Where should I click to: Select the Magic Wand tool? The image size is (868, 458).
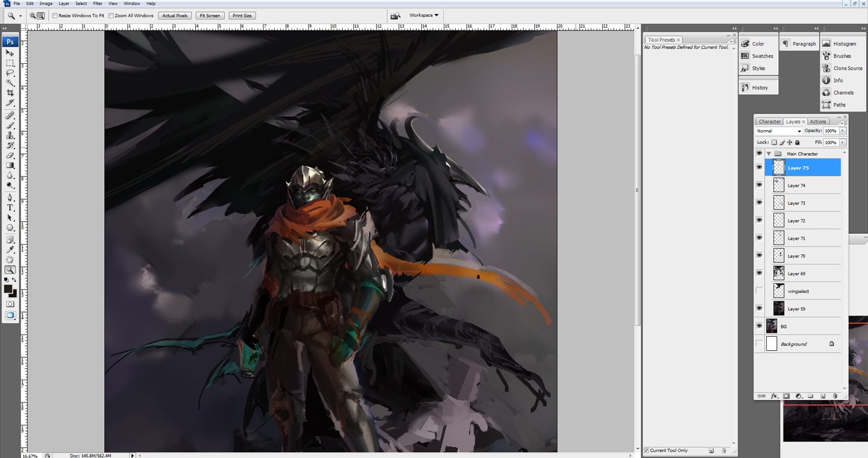(x=10, y=83)
